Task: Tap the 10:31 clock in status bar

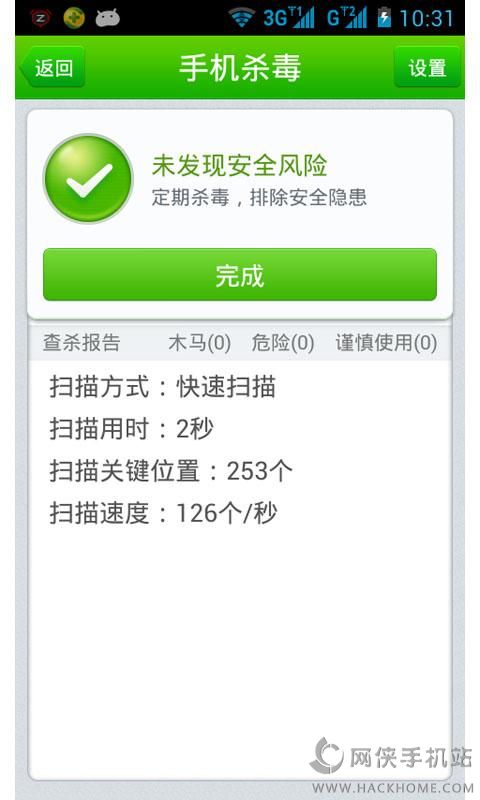Action: [426, 18]
